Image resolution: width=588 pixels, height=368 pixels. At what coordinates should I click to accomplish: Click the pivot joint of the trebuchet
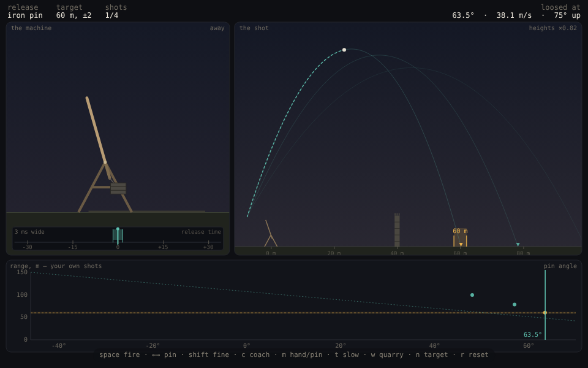point(105,162)
